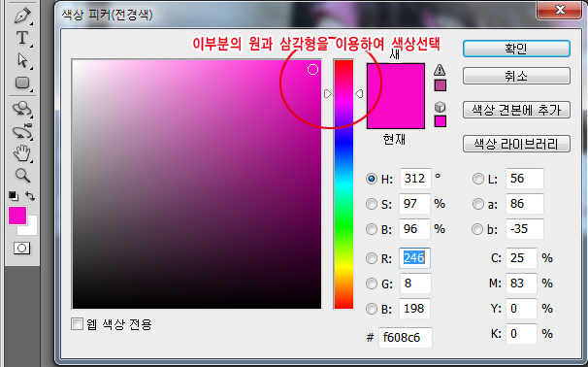Enable the 웹 색상 전용 checkbox

77,324
